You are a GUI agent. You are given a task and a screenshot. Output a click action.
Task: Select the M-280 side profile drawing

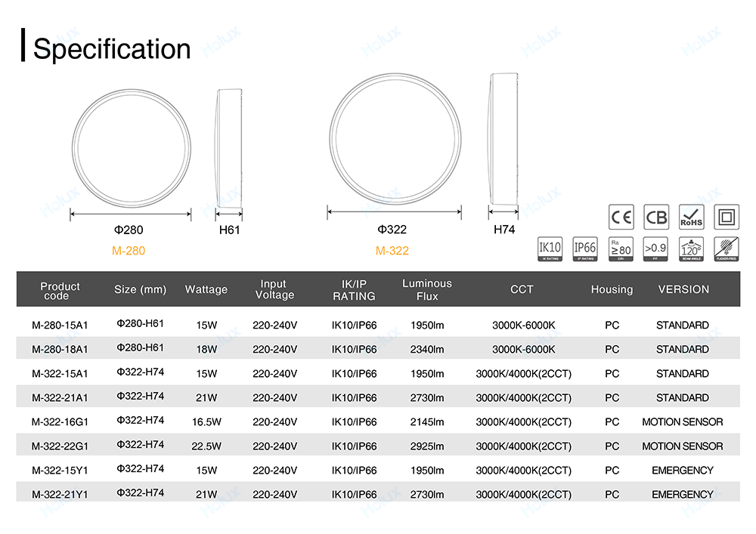(228, 148)
